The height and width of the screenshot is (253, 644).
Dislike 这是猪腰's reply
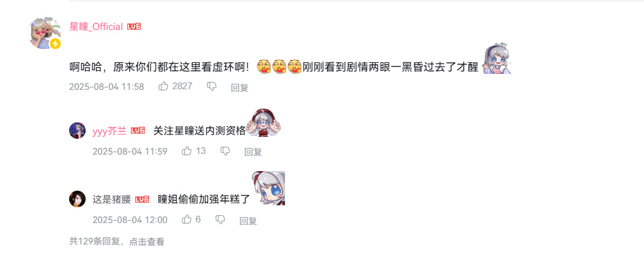click(220, 219)
